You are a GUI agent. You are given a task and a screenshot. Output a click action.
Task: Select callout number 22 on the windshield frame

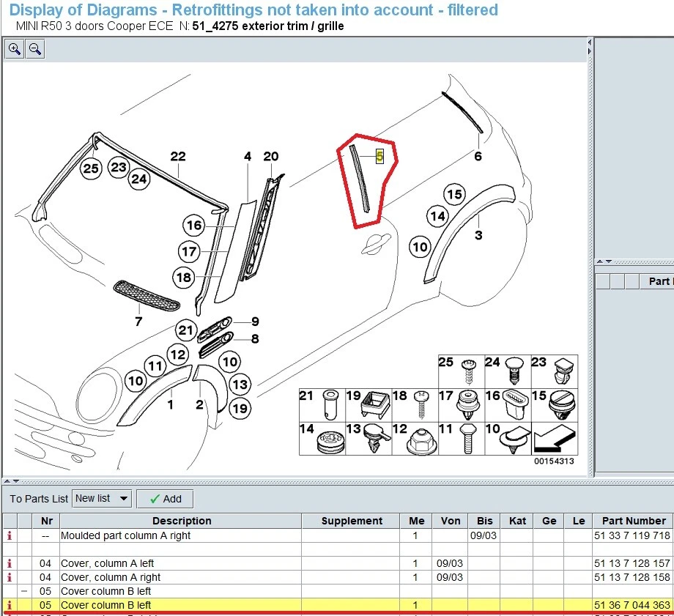(178, 156)
